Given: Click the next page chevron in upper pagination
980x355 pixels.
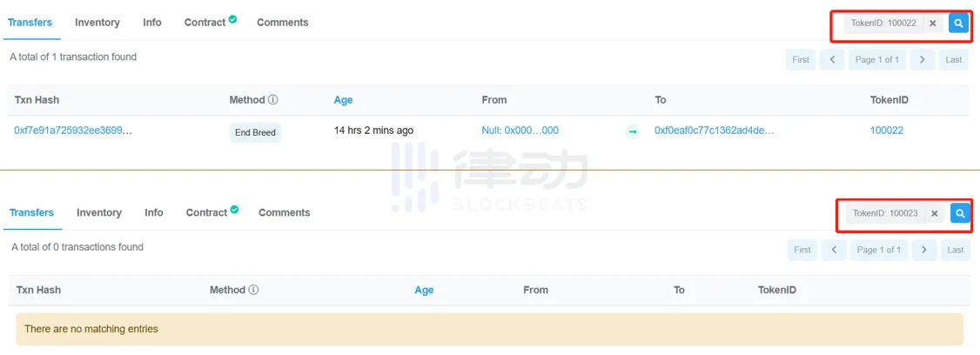Looking at the screenshot, I should (x=922, y=60).
